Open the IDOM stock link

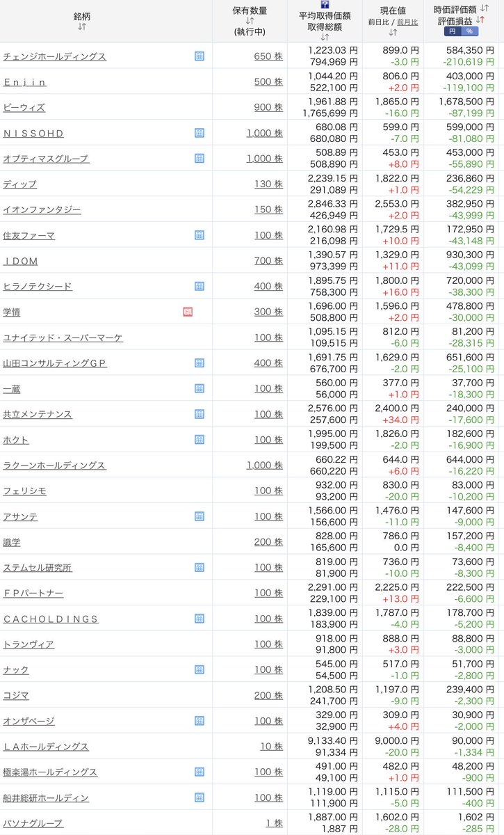(x=21, y=261)
